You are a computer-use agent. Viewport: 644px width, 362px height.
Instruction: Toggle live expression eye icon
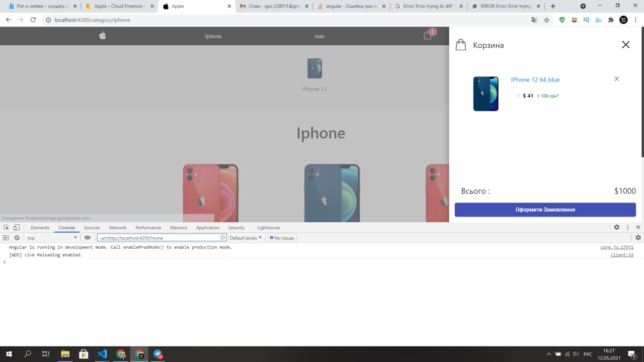coord(88,238)
